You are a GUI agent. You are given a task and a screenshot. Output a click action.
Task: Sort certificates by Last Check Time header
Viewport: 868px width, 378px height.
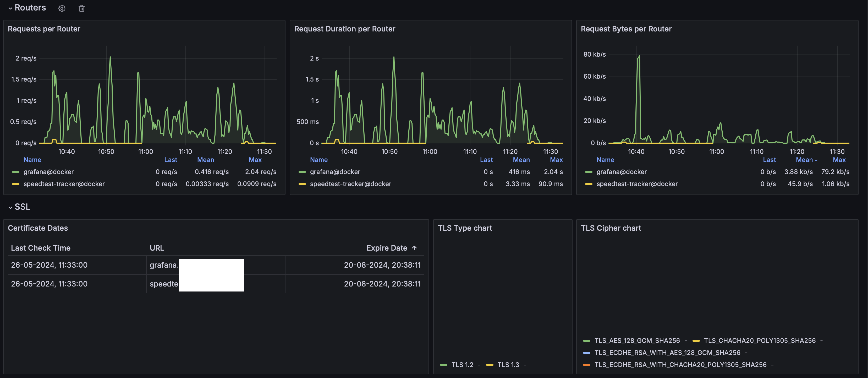[x=41, y=248]
